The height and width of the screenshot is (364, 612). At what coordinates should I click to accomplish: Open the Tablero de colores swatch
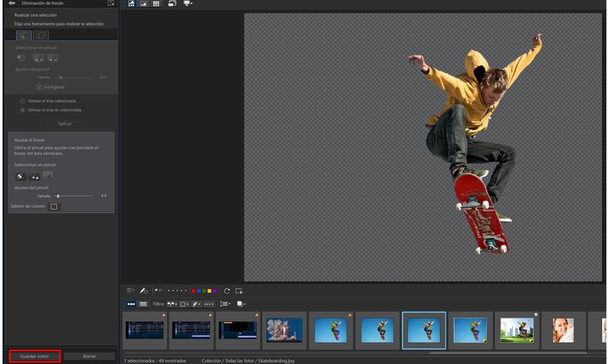tap(54, 206)
